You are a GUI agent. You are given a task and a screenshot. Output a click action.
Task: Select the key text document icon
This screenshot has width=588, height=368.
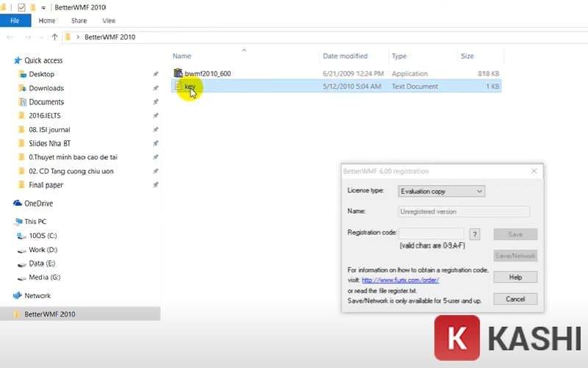click(x=178, y=86)
